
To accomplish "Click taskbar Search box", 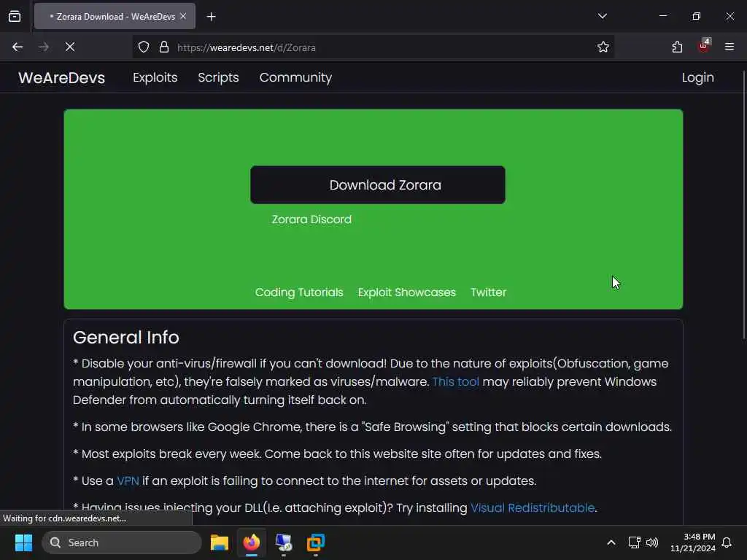I will 122,542.
